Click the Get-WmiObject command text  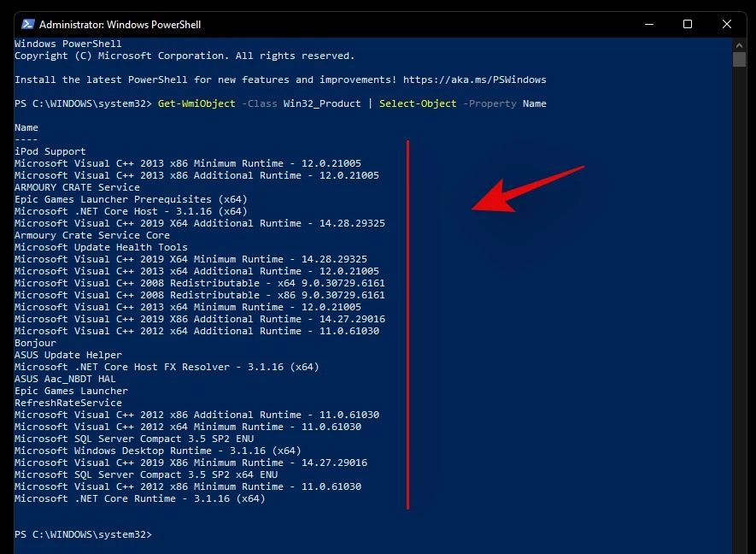tap(196, 103)
